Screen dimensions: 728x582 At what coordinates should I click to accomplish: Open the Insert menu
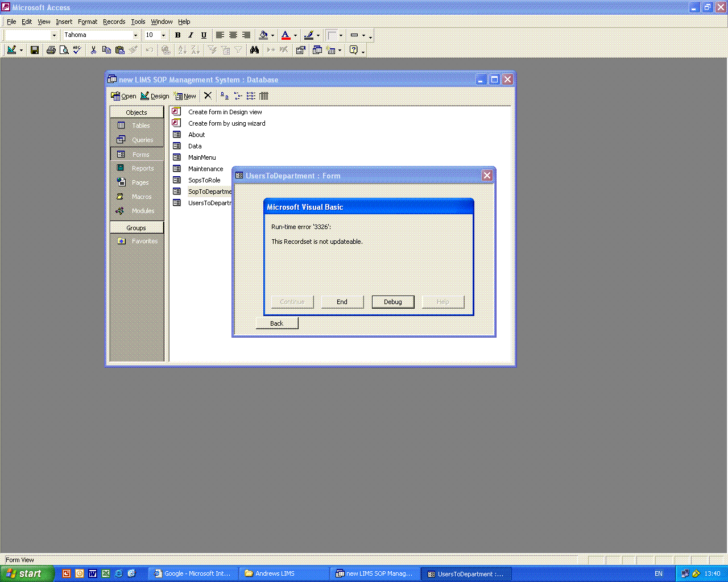pyautogui.click(x=64, y=22)
